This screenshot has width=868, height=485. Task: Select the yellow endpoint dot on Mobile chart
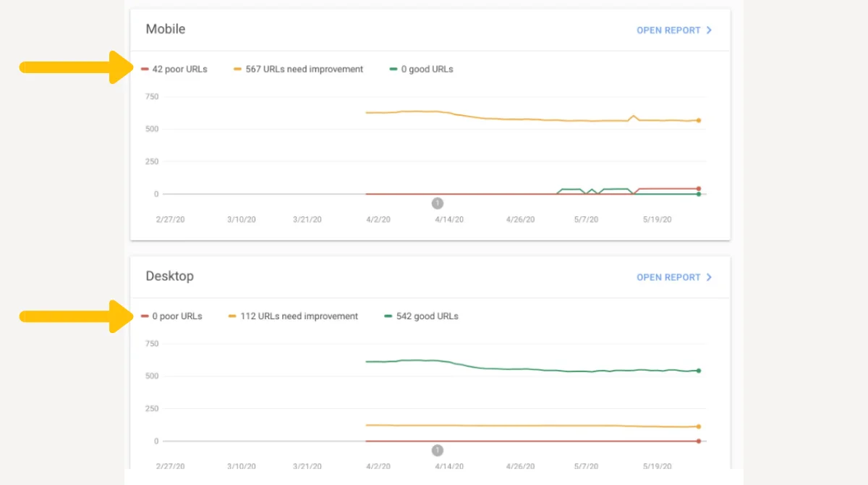tap(697, 120)
